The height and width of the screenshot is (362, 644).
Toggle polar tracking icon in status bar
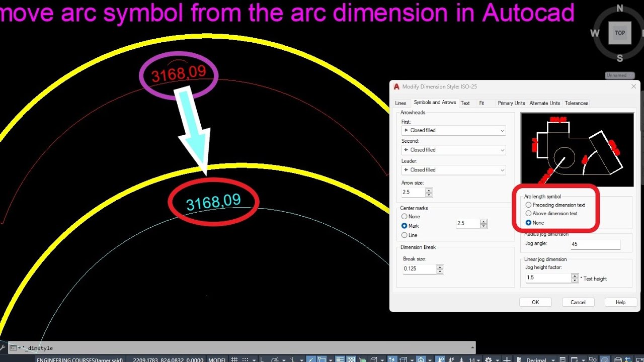pyautogui.click(x=275, y=359)
